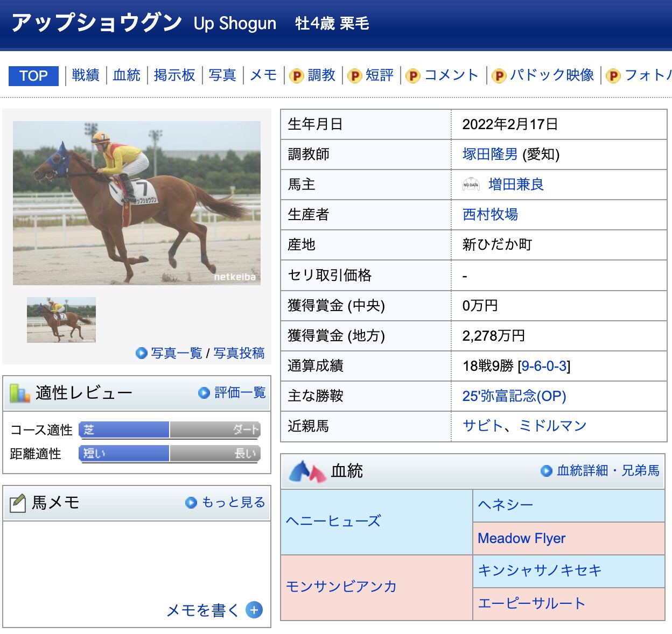This screenshot has height=634, width=672.
Task: Click the horse heads icon of 血統
Action: pyautogui.click(x=307, y=471)
